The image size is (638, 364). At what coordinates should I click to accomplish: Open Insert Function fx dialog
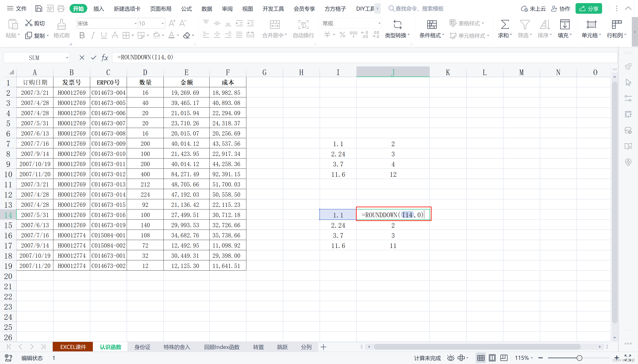click(x=105, y=58)
